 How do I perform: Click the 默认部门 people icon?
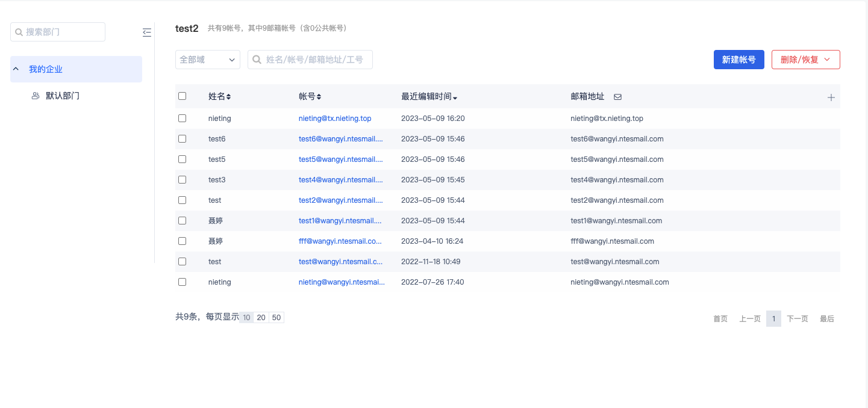(36, 96)
